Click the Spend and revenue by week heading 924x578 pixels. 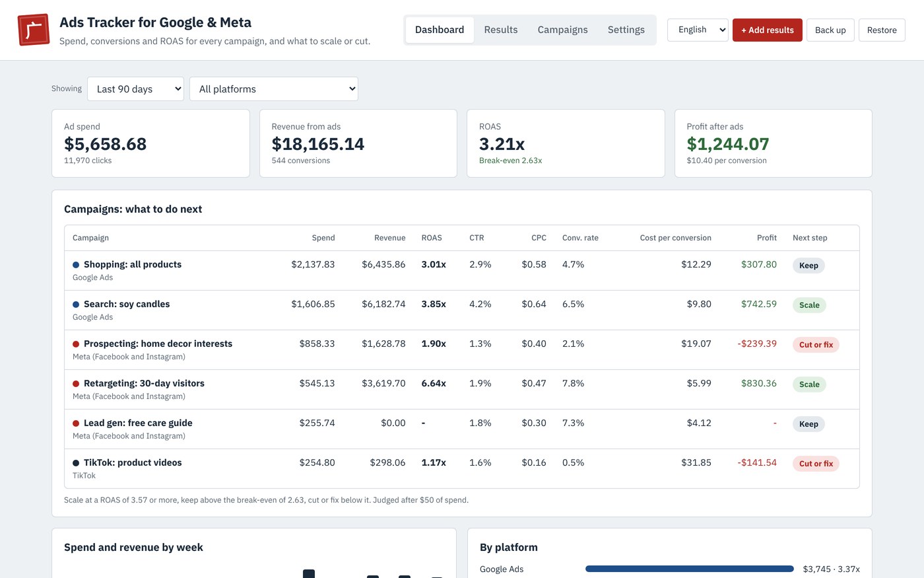(x=133, y=548)
